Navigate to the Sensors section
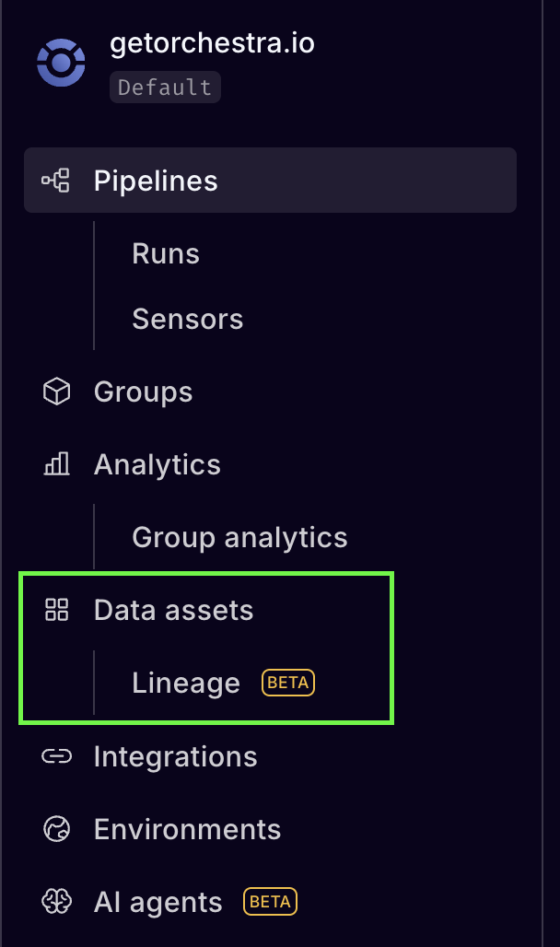Viewport: 560px width, 947px height. point(187,319)
